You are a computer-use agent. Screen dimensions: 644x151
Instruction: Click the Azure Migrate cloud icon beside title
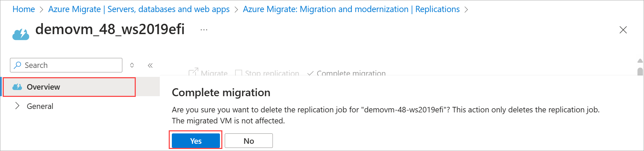coord(21,34)
